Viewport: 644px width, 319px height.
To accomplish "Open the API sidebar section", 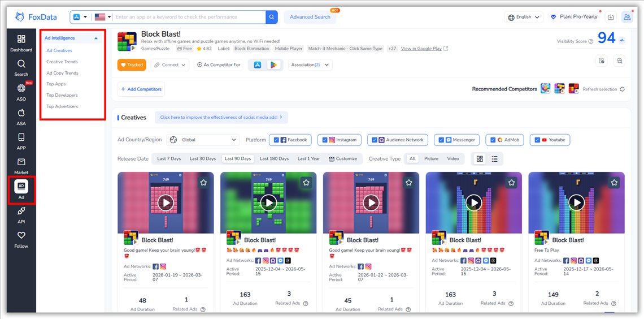I will (x=21, y=215).
